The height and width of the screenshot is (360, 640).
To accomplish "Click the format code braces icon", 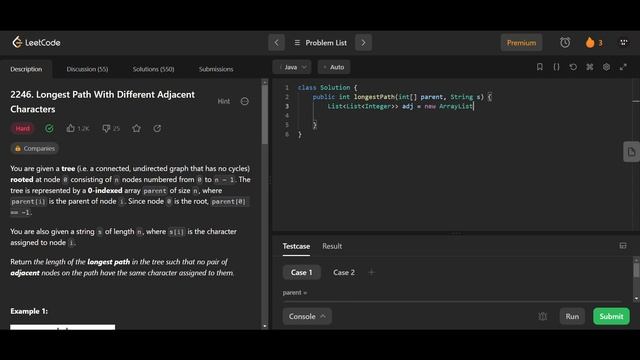I will coord(556,67).
